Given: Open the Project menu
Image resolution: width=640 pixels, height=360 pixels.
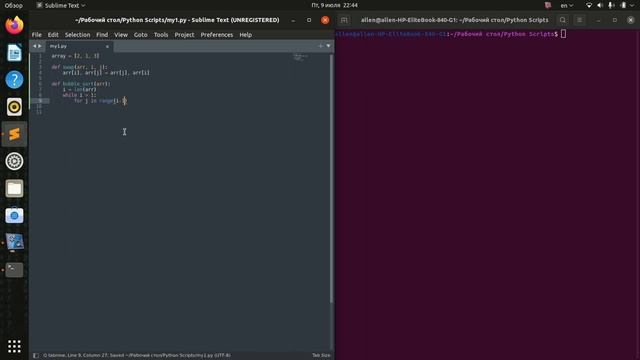Looking at the screenshot, I should coord(184,35).
